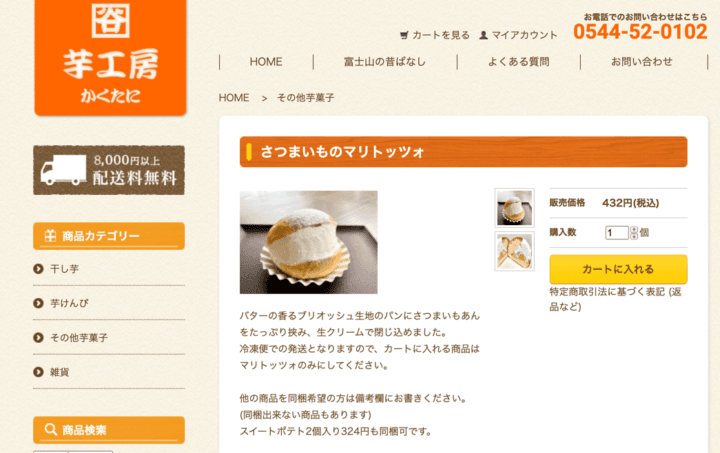Screen dimensions: 720x453
Task: Click the shopping cart icon
Action: coord(404,35)
